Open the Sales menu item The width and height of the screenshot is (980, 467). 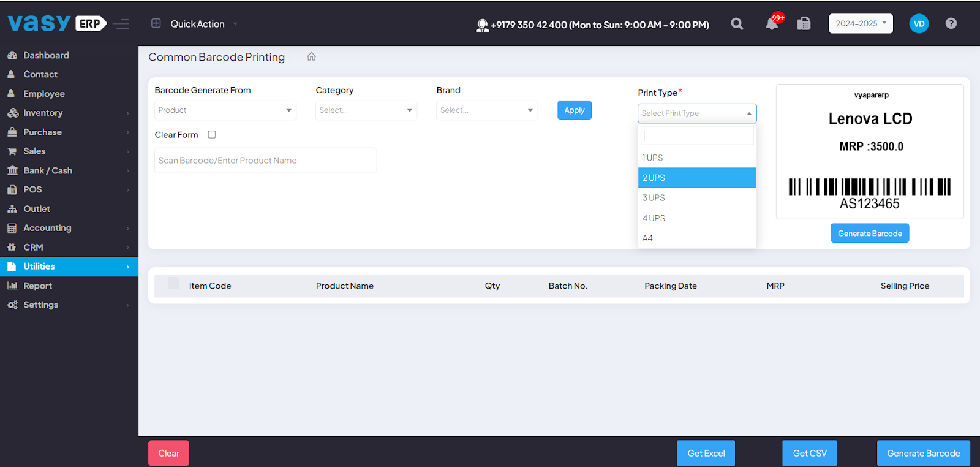click(x=69, y=151)
